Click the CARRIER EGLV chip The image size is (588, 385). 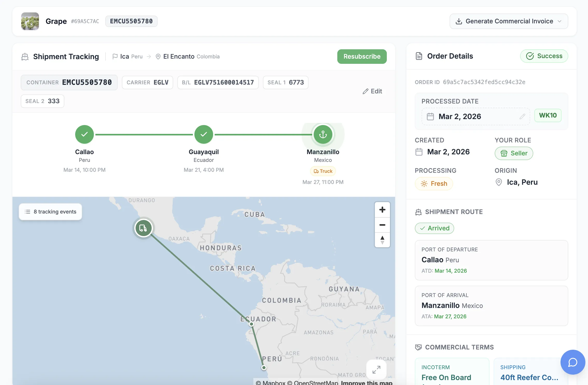(148, 82)
